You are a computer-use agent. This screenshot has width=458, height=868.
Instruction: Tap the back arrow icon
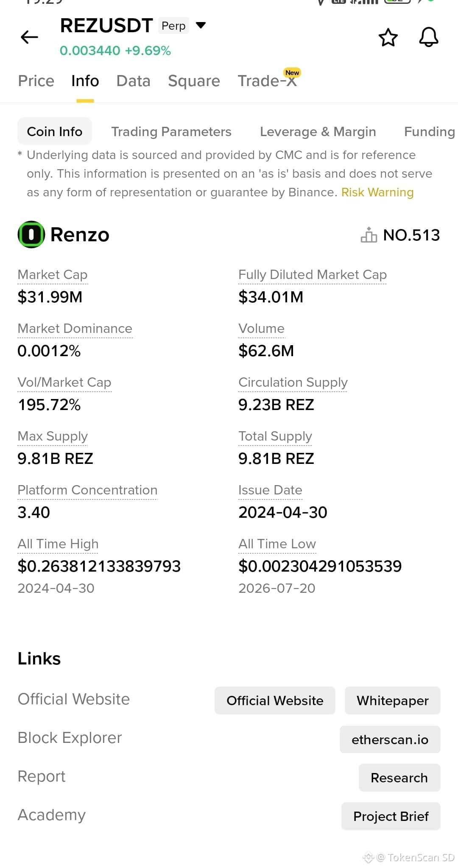click(x=29, y=37)
